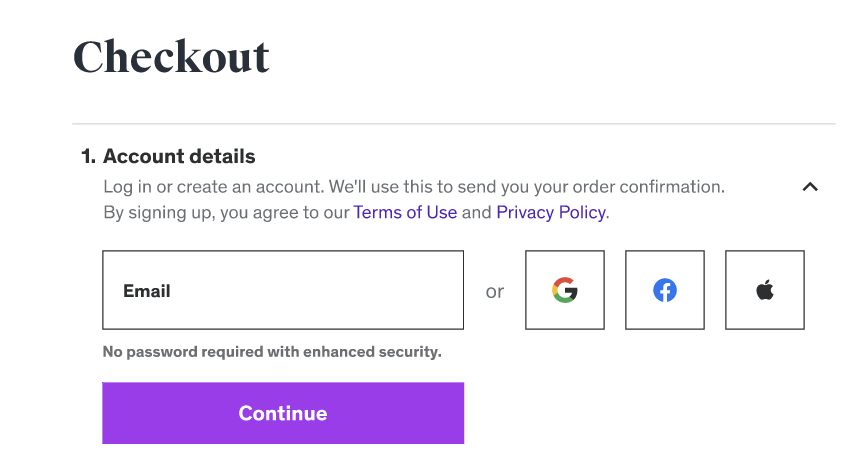The image size is (866, 468).
Task: Sign in with the Google icon
Action: 565,290
